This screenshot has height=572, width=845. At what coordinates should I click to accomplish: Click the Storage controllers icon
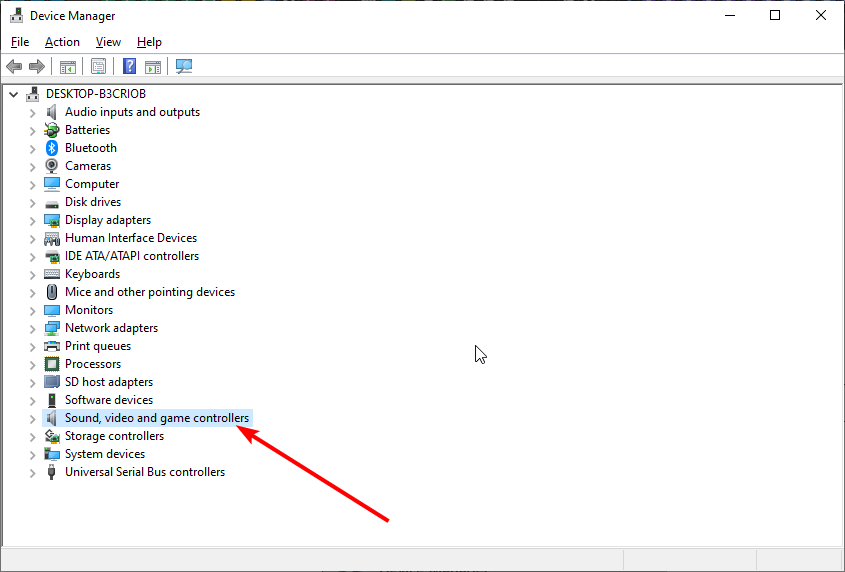52,436
